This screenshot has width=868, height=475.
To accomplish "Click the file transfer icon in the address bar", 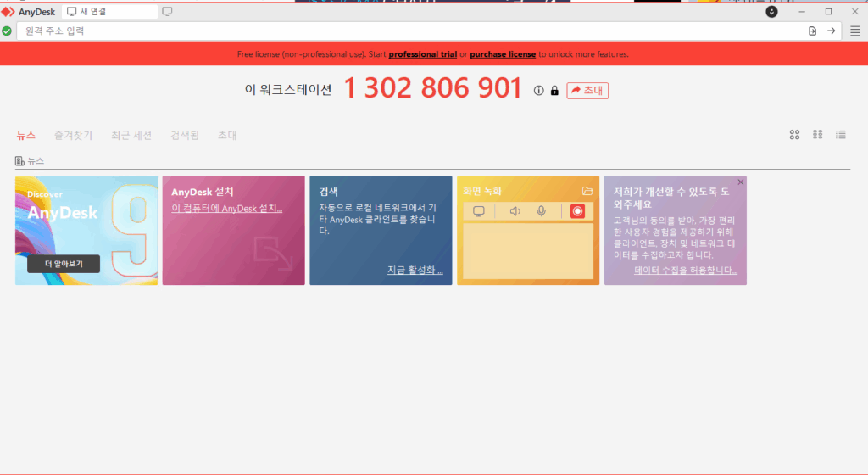I will point(812,31).
